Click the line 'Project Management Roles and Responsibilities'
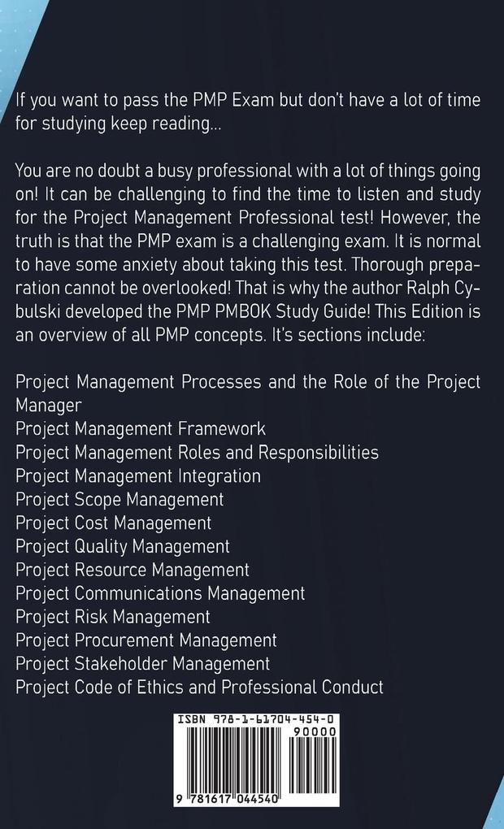The width and height of the screenshot is (504, 829). coord(197,453)
